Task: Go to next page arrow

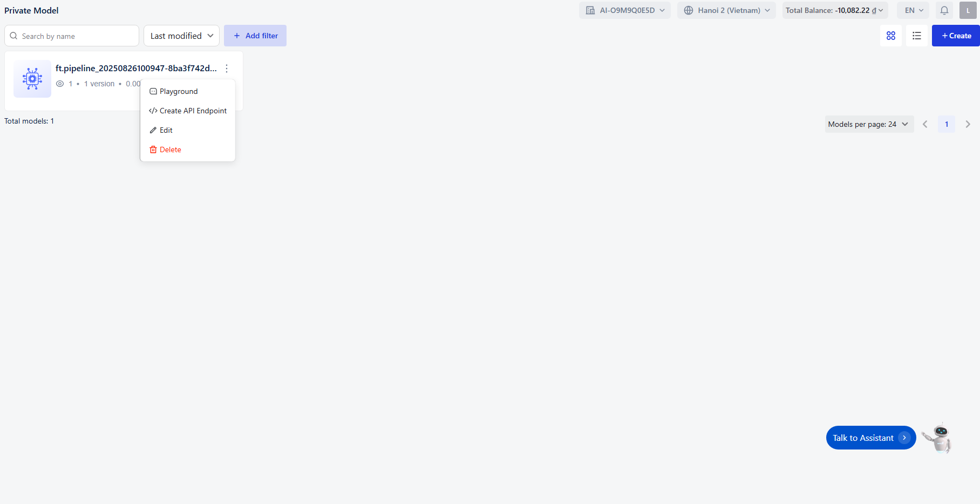Action: 968,124
